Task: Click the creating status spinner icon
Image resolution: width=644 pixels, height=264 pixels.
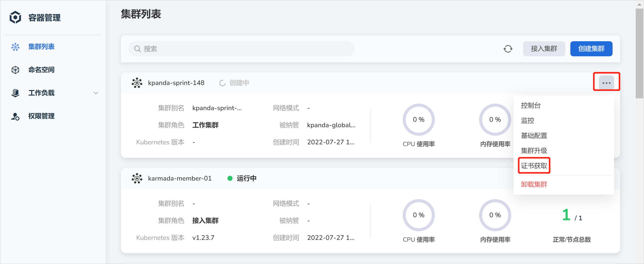Action: [222, 83]
